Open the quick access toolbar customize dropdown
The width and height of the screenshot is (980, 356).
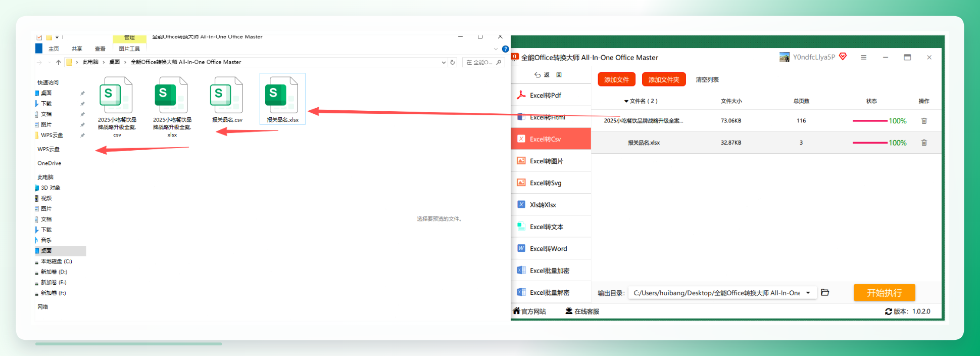click(x=57, y=37)
